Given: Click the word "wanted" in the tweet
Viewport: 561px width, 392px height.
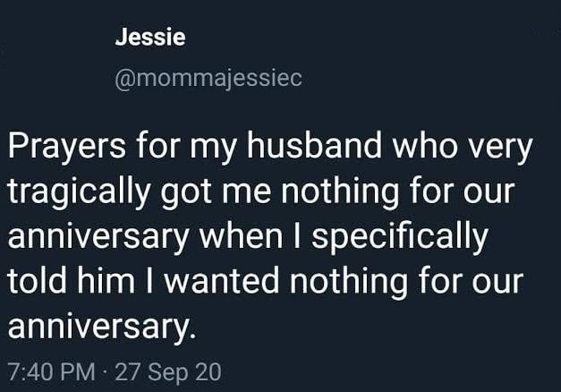Looking at the screenshot, I should (221, 280).
